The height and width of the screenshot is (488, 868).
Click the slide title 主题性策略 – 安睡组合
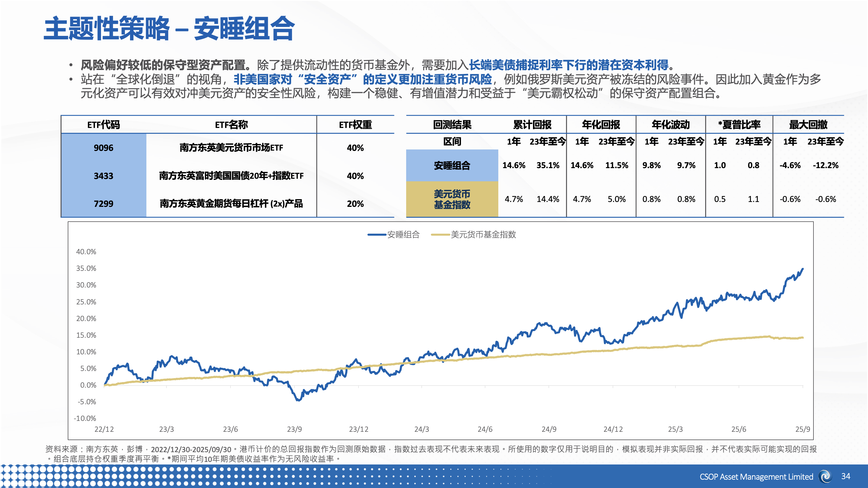169,29
